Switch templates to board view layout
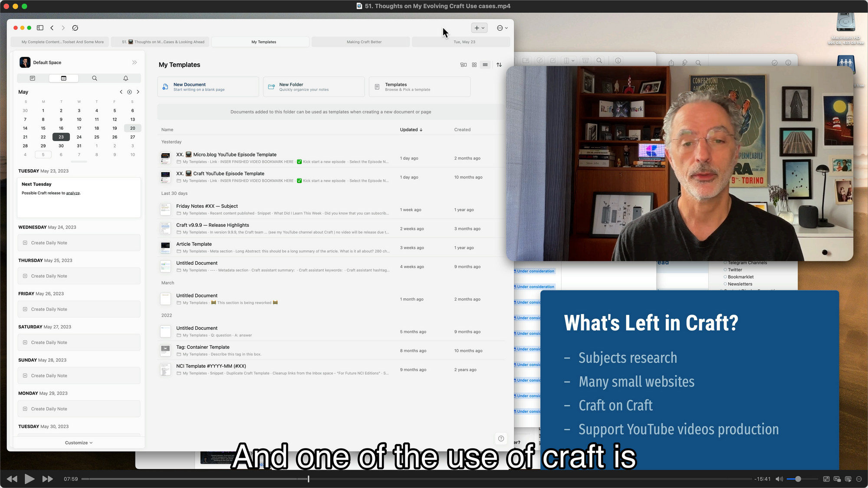868x488 pixels. coord(463,65)
